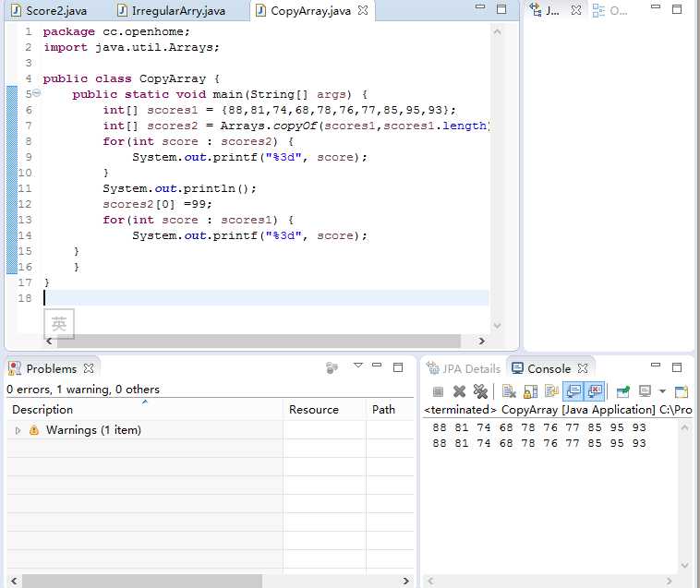Click editor vertical scroll up arrow
Viewport: 700px width, 588px height.
498,32
